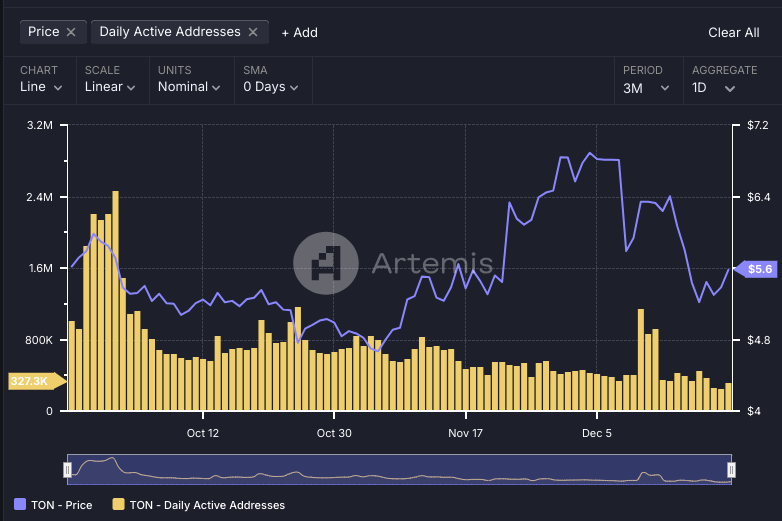The height and width of the screenshot is (521, 782).
Task: Click the time range navigator strip
Action: 400,470
